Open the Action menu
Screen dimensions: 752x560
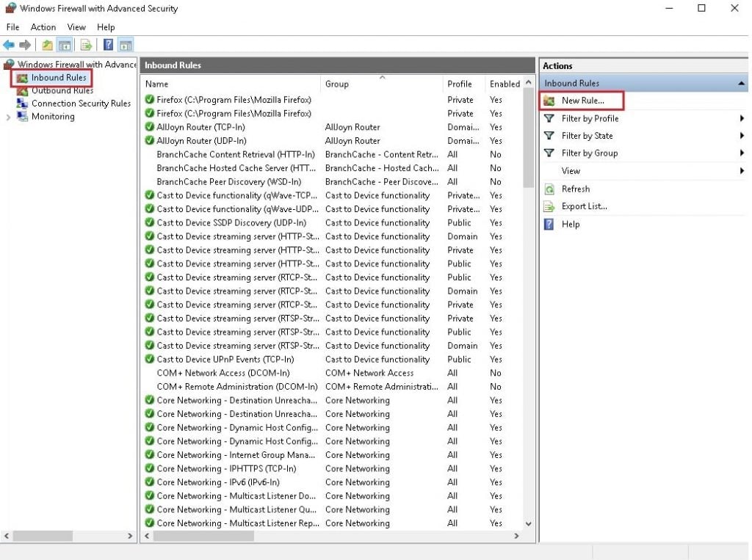pyautogui.click(x=43, y=27)
